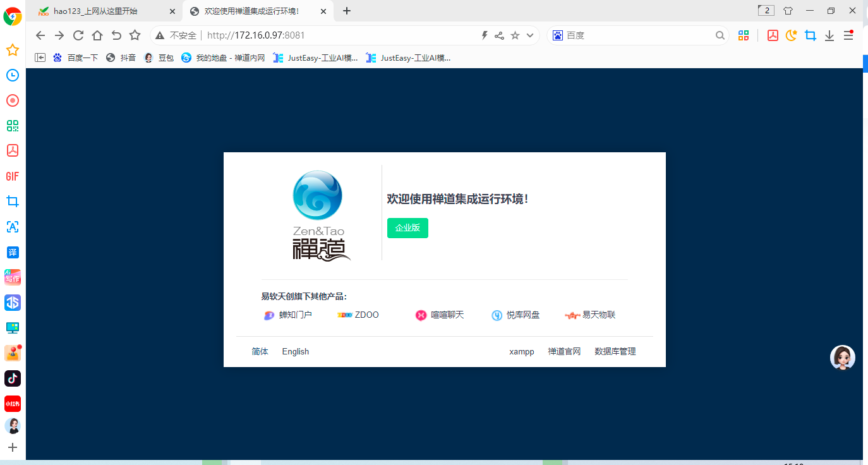Open the AI写作 icon in the sidebar

[12, 277]
